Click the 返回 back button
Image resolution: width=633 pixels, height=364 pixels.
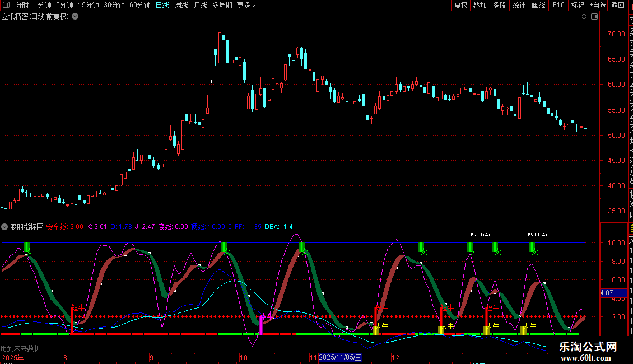(x=617, y=5)
